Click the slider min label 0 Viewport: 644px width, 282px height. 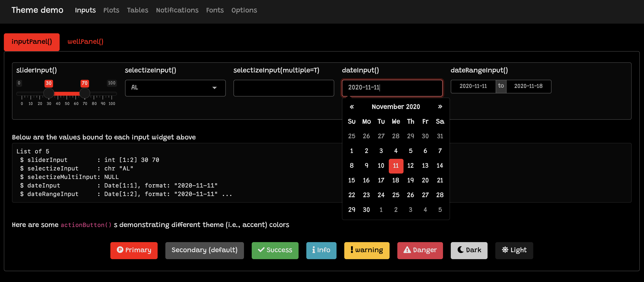coord(19,83)
